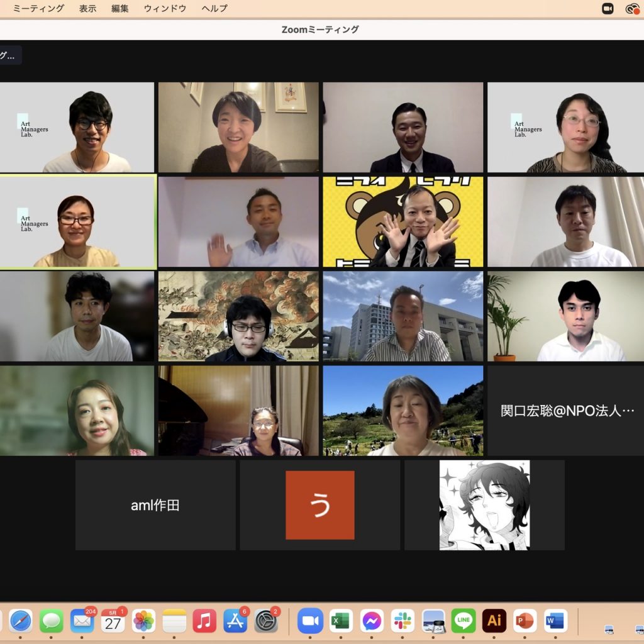Select the aml作田 participant tile

click(155, 505)
